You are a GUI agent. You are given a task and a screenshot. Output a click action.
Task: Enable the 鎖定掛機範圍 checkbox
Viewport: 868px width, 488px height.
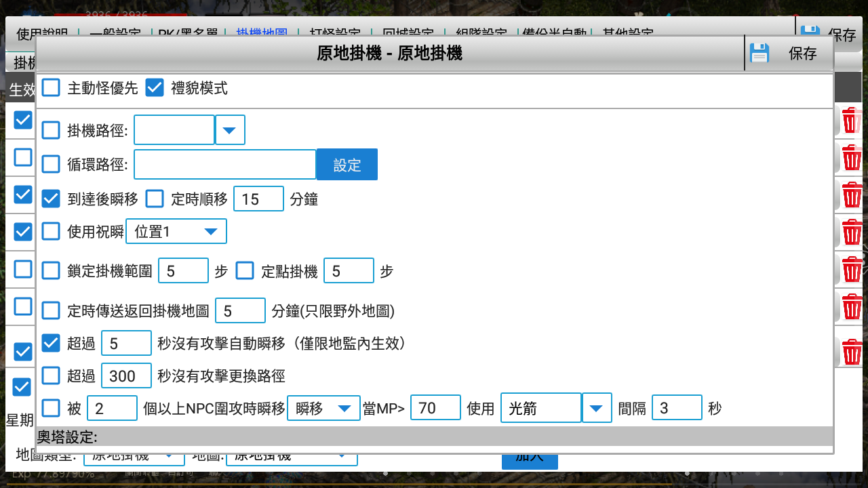51,271
